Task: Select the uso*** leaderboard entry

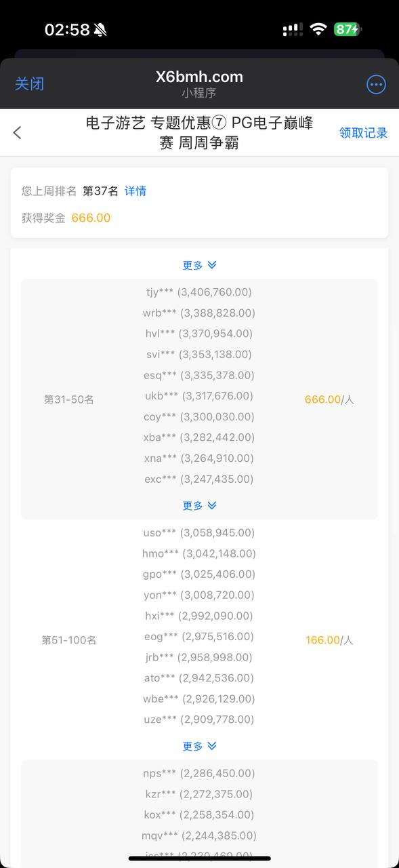Action: tap(199, 532)
